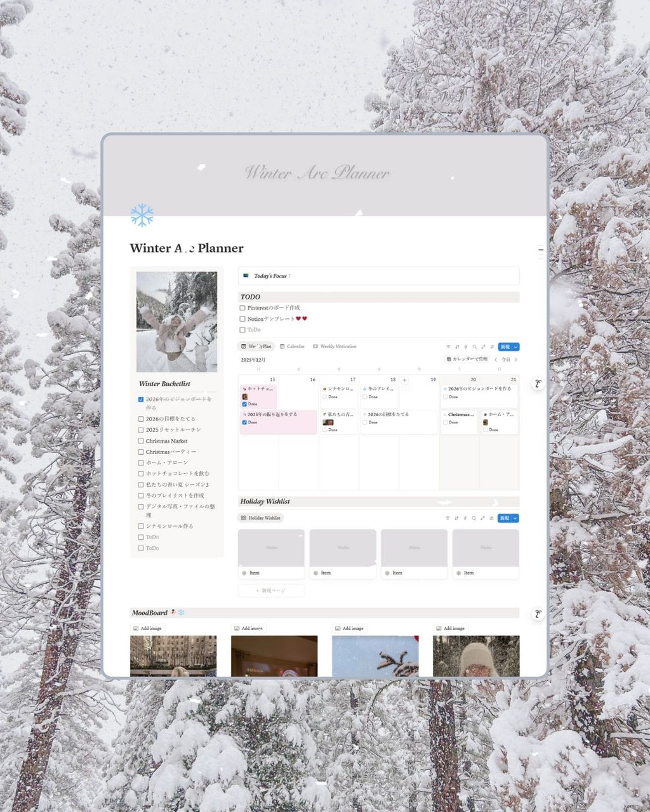Open the dropdown arrow next to Holiday Wishlist 新規

pyautogui.click(x=515, y=518)
